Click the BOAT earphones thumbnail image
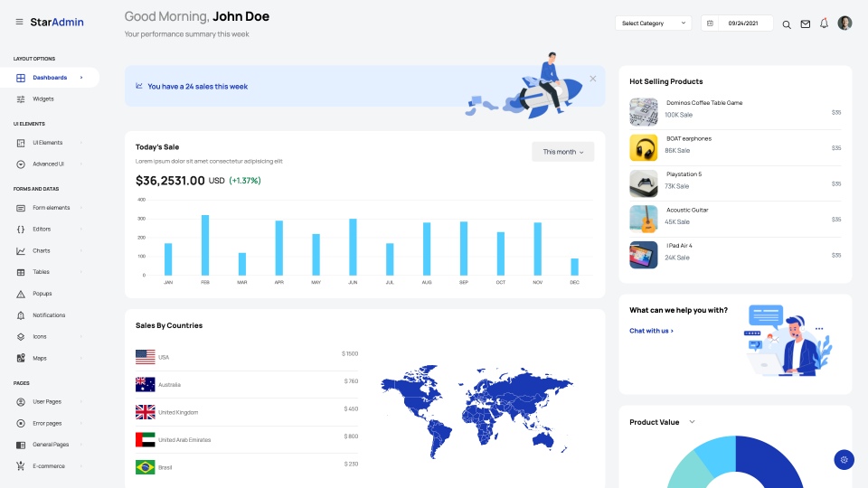This screenshot has height=488, width=868. [643, 147]
